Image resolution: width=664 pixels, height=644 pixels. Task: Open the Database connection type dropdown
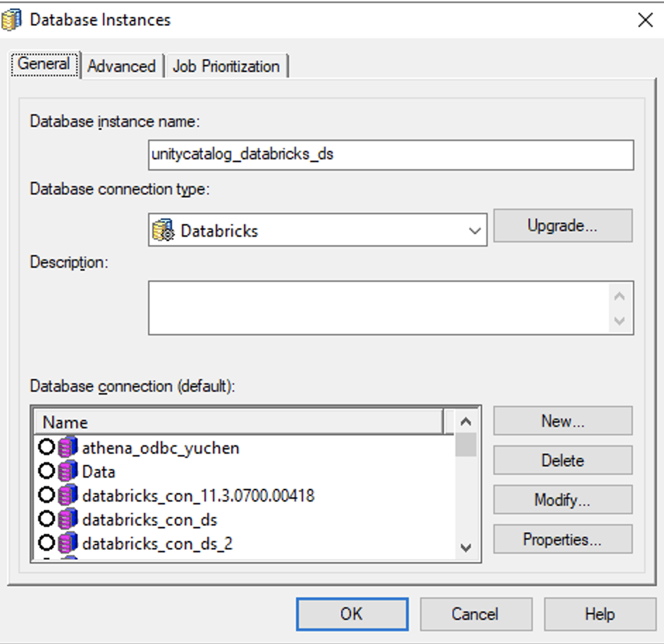click(x=472, y=230)
